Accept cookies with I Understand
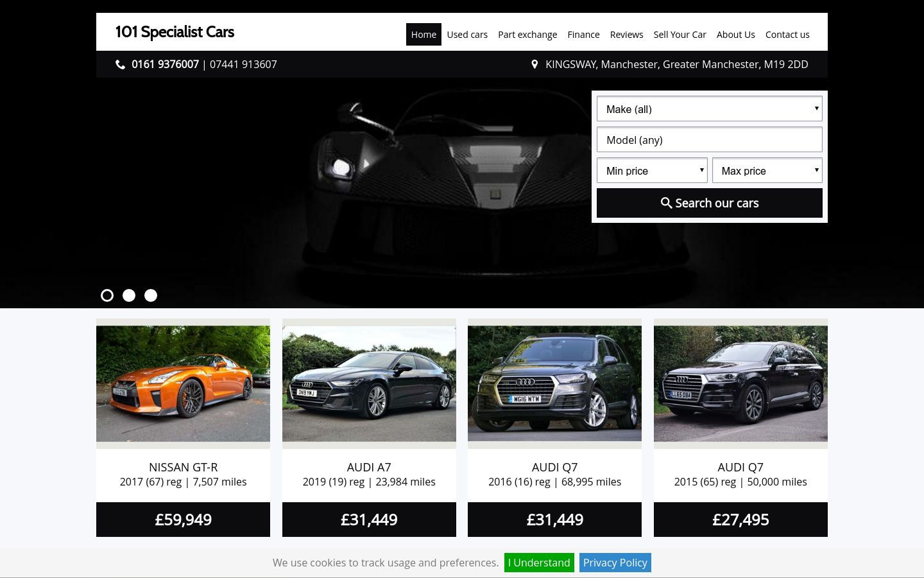The width and height of the screenshot is (924, 578). 539,563
